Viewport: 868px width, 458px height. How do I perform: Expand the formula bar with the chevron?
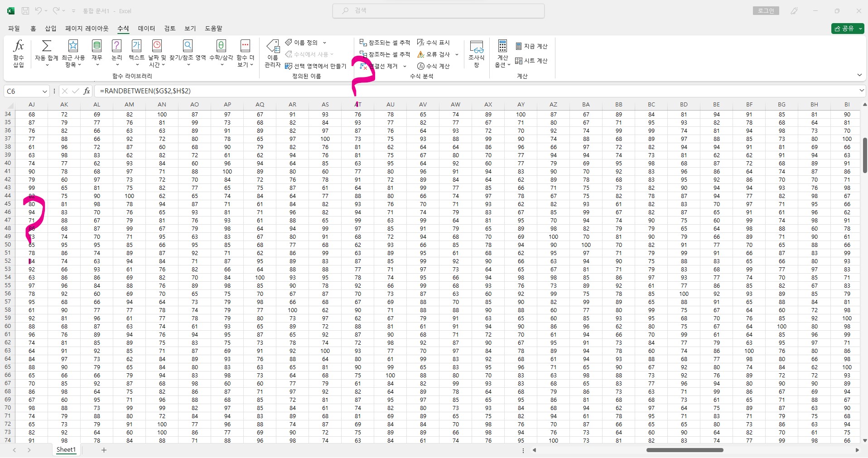tap(861, 91)
